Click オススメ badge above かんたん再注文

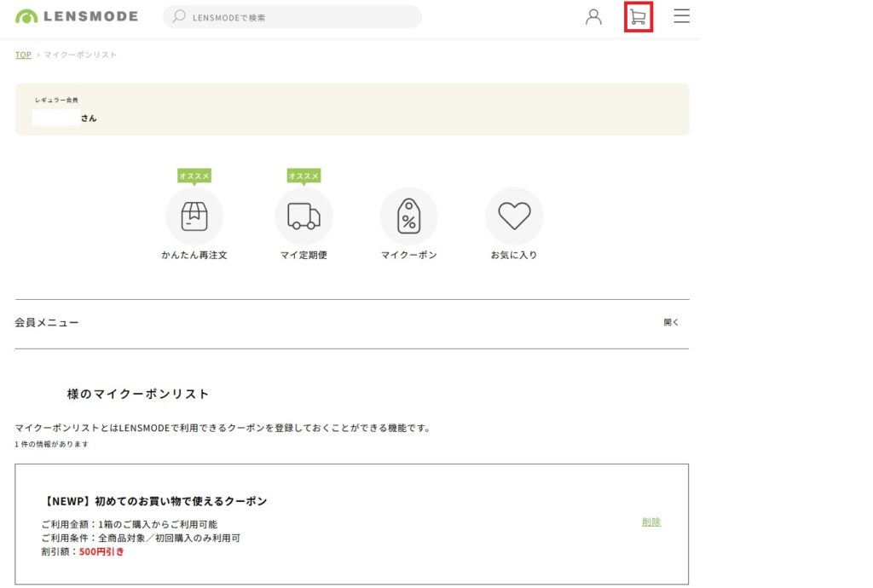coord(194,176)
